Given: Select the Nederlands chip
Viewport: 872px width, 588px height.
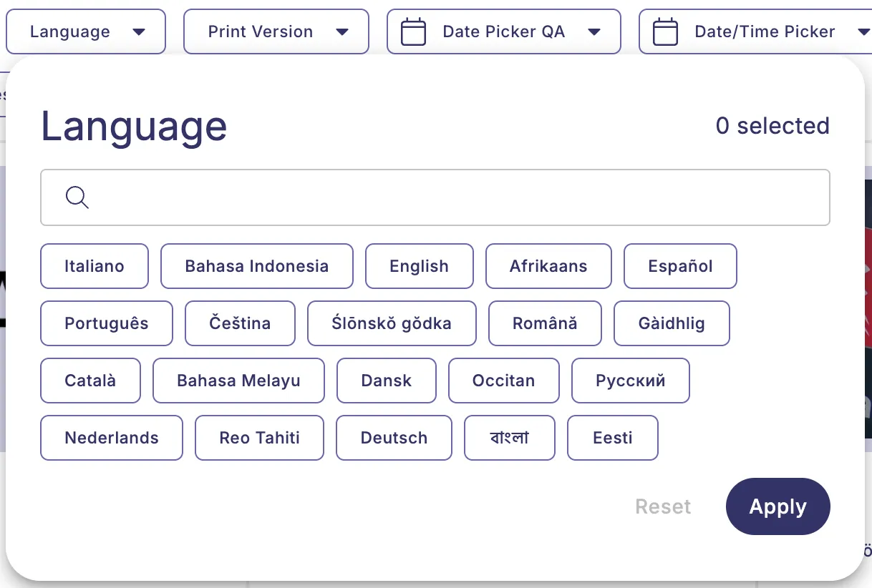Looking at the screenshot, I should pos(112,438).
